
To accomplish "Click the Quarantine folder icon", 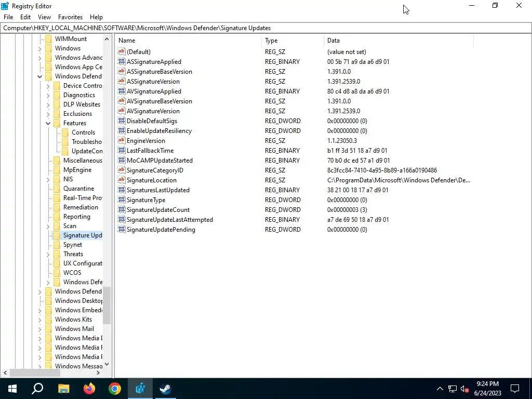I will 57,189.
